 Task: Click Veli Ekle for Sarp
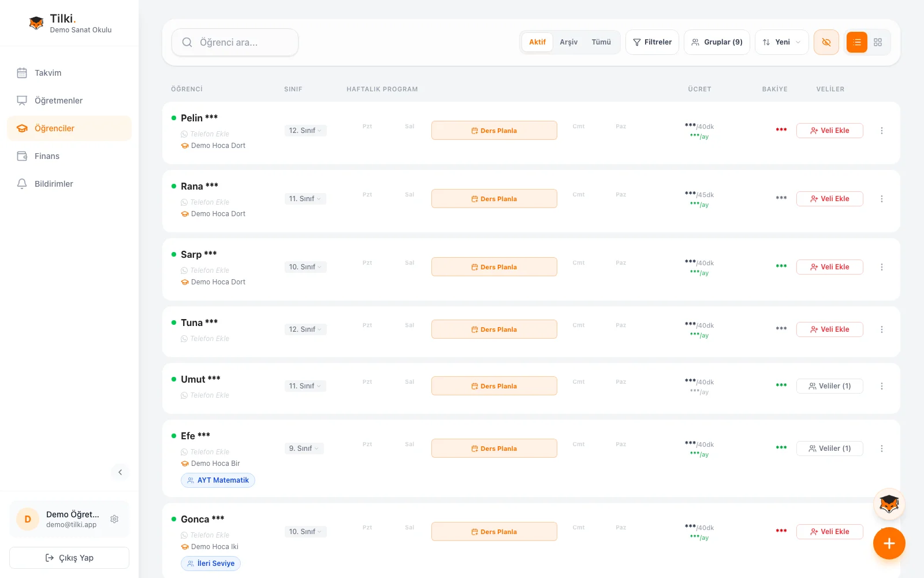coord(829,267)
